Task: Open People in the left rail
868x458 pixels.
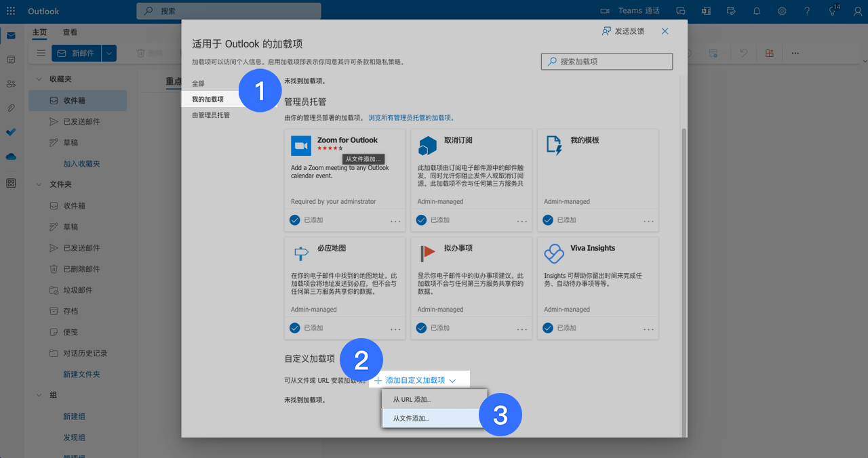Action: (11, 84)
